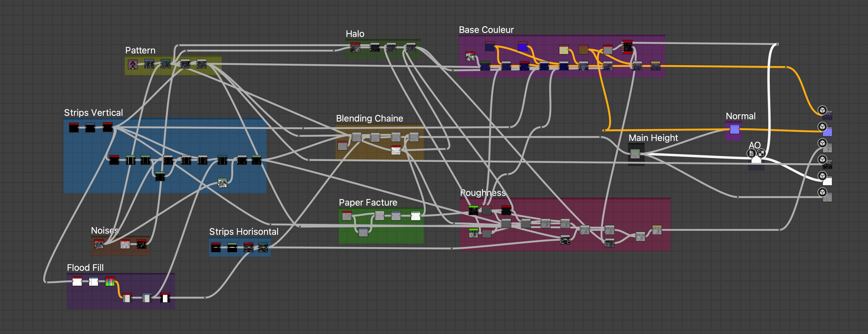868x334 pixels.
Task: Select the beige uniform color node in Base Couleur
Action: coord(564,50)
